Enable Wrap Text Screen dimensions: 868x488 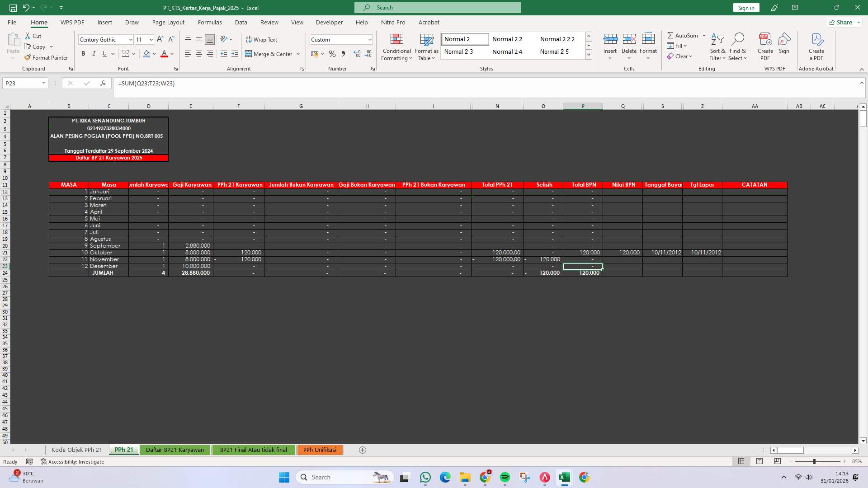262,39
